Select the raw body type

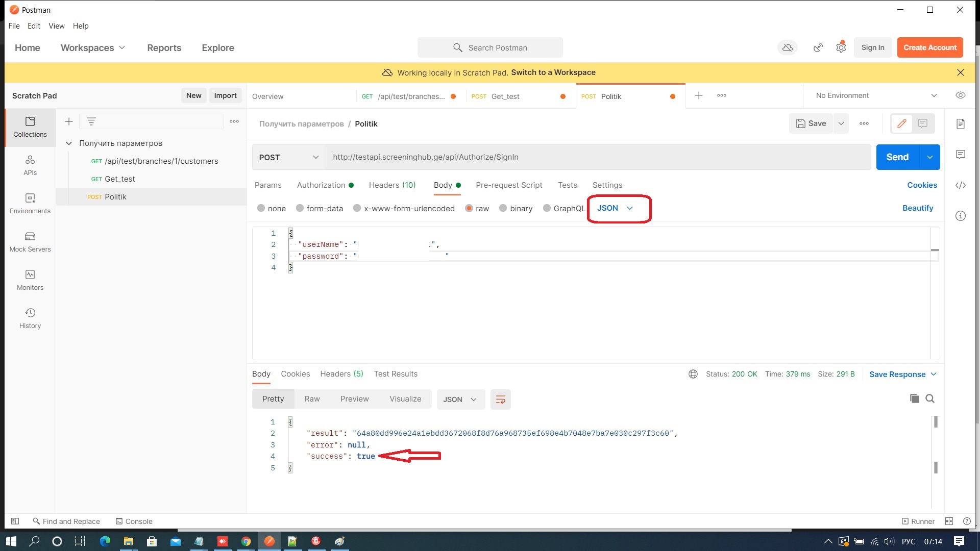(x=477, y=208)
